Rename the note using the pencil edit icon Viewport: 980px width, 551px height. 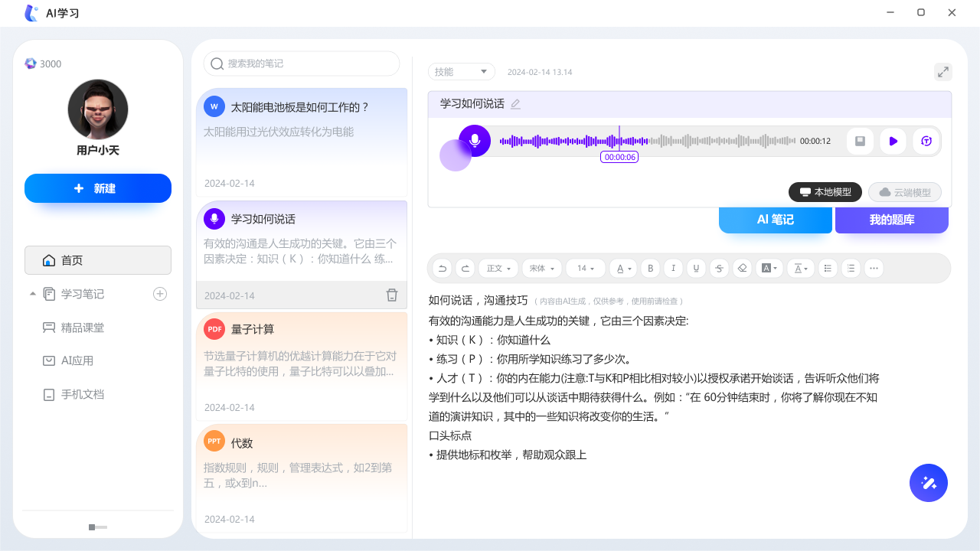click(515, 103)
